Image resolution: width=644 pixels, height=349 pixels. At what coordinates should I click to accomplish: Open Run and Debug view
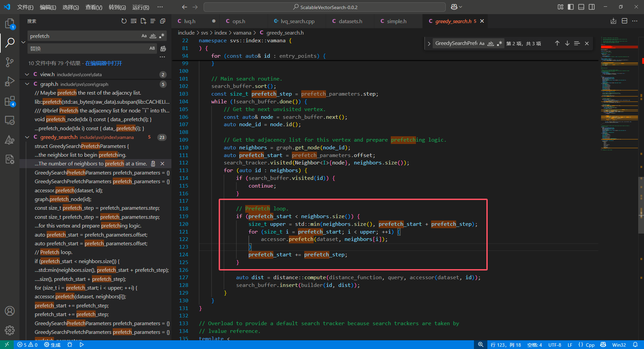(10, 82)
